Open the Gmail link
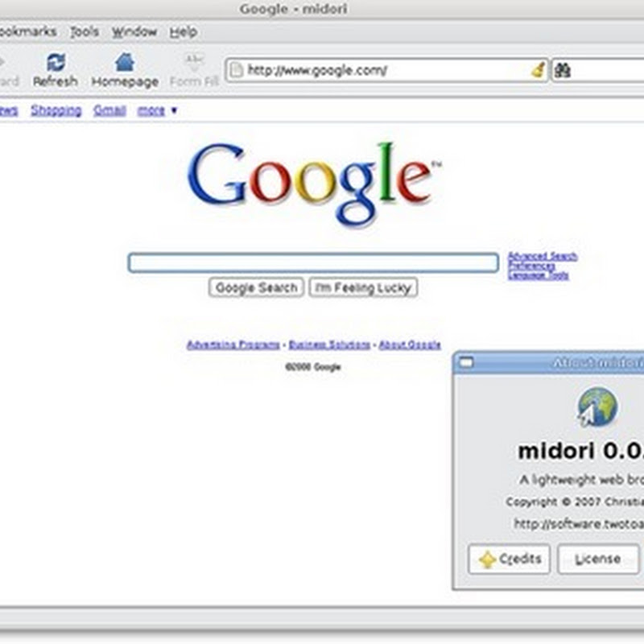Screen dimensions: 644x644 pos(109,110)
